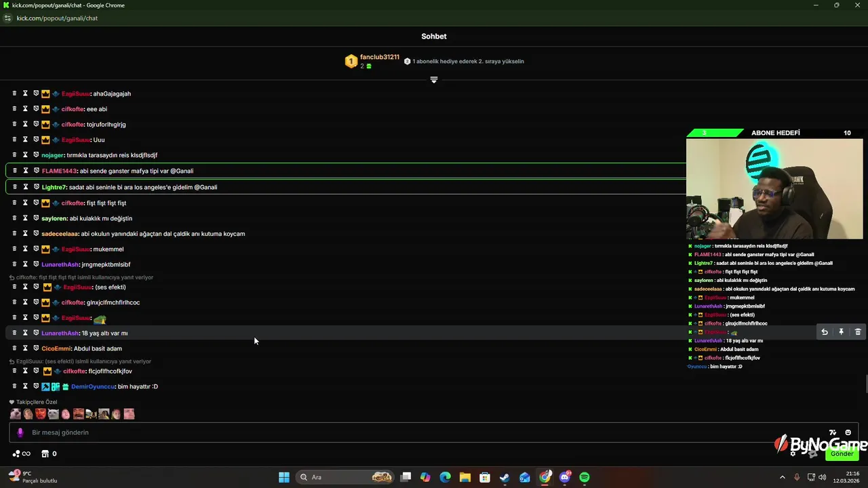The height and width of the screenshot is (488, 868).
Task: Click the stream video overlay
Action: [774, 188]
